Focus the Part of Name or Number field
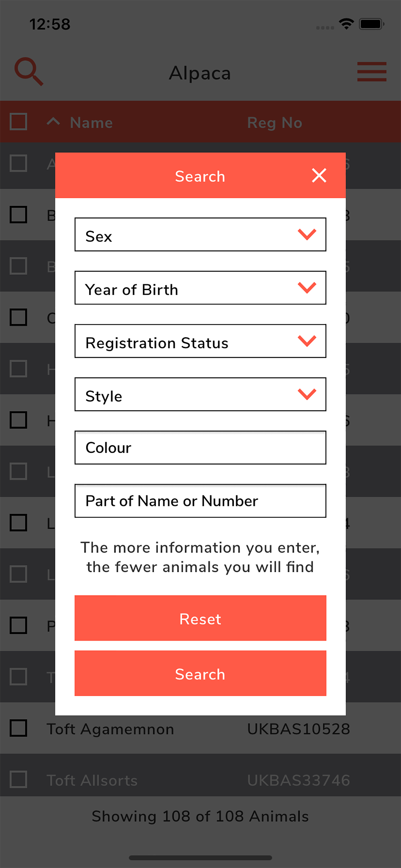 (x=200, y=501)
